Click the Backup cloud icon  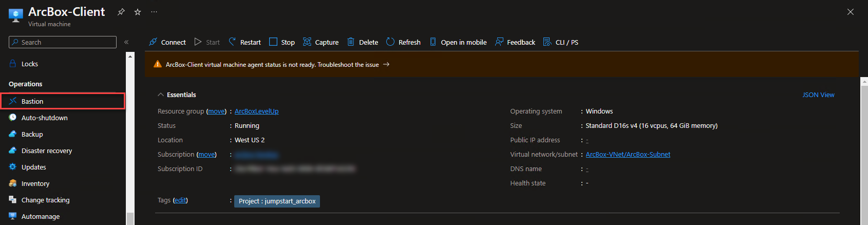tap(13, 134)
